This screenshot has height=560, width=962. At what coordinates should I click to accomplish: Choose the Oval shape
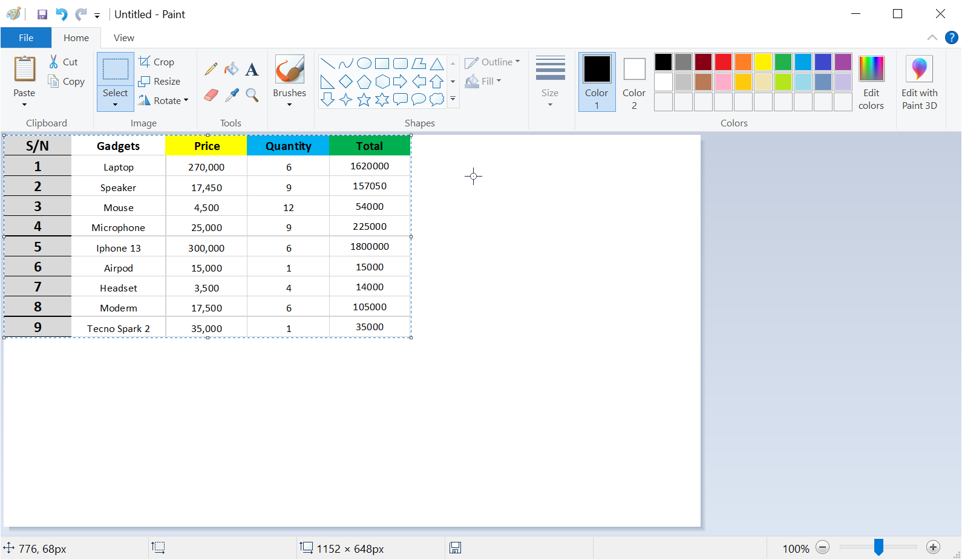pos(364,63)
